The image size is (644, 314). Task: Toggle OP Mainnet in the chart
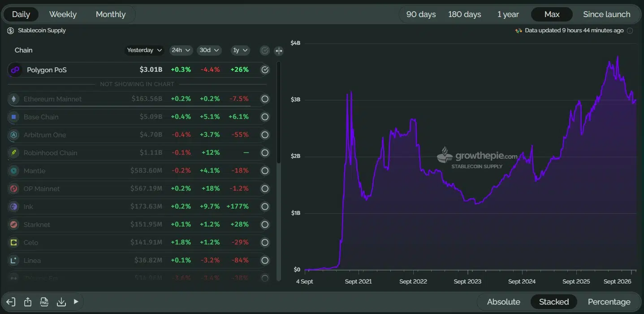[x=265, y=189]
